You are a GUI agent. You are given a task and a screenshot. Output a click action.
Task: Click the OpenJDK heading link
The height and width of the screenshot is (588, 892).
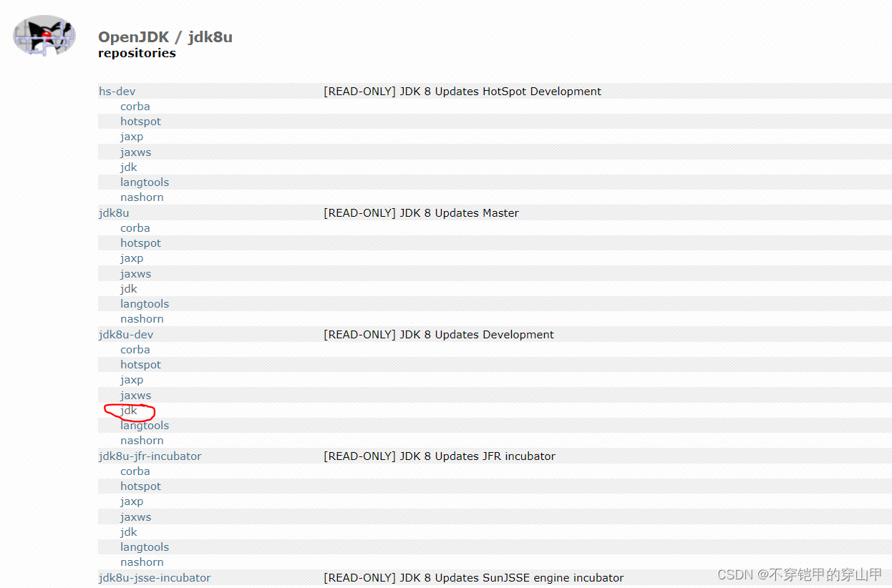[134, 36]
